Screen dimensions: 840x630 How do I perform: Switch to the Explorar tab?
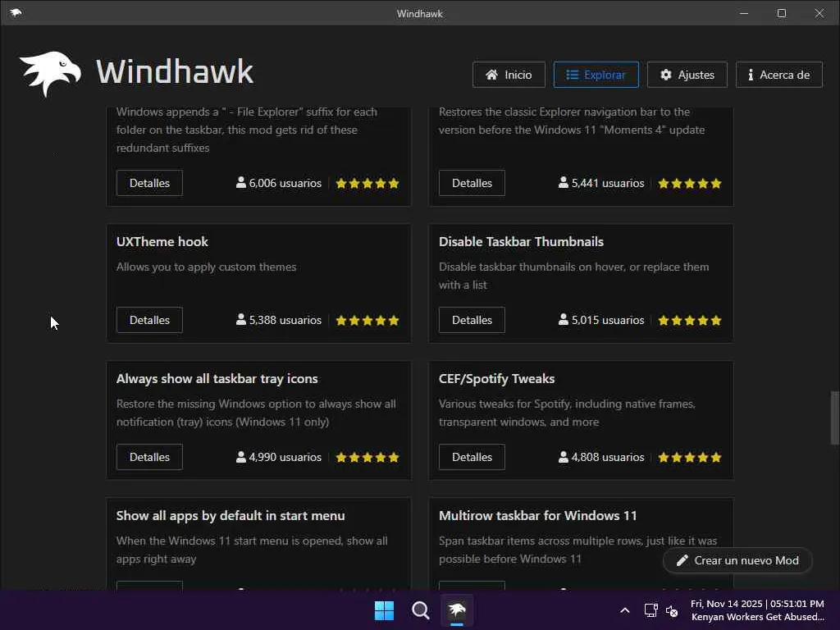pos(596,75)
